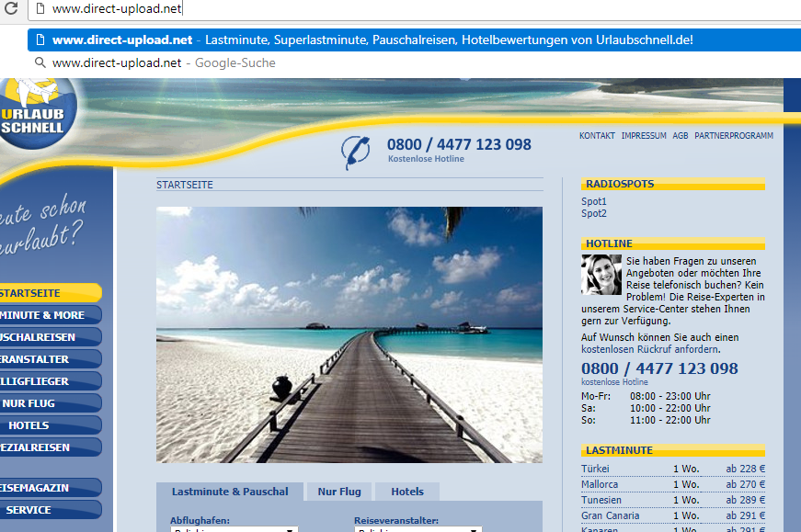The image size is (801, 532).
Task: Click the Kontakt link in header
Action: click(x=597, y=136)
